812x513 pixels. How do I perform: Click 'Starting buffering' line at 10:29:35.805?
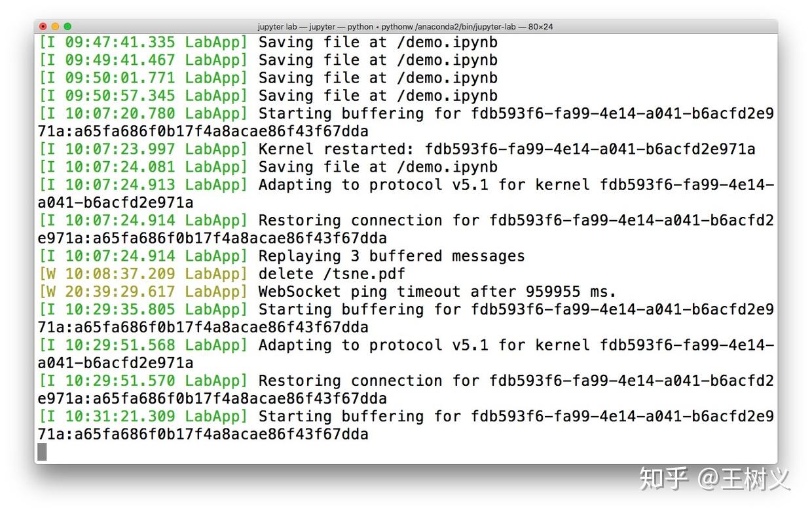pyautogui.click(x=406, y=309)
